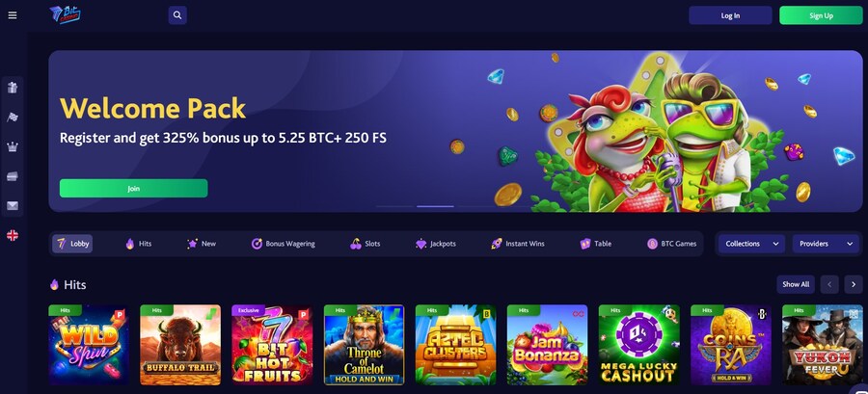Switch to the Jackpots tab

pyautogui.click(x=436, y=244)
